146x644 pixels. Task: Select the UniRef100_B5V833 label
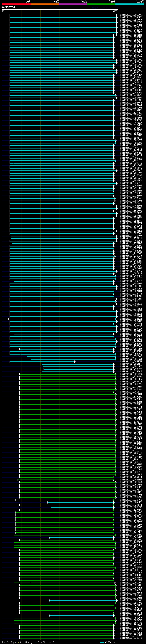tap(131, 437)
